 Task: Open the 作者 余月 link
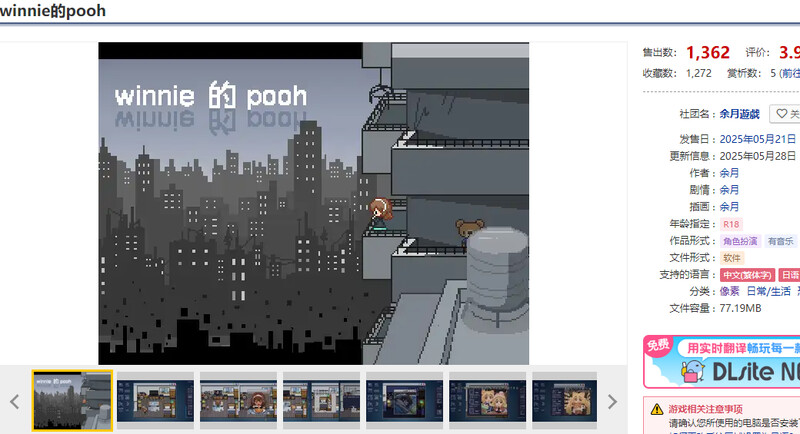[x=729, y=173]
